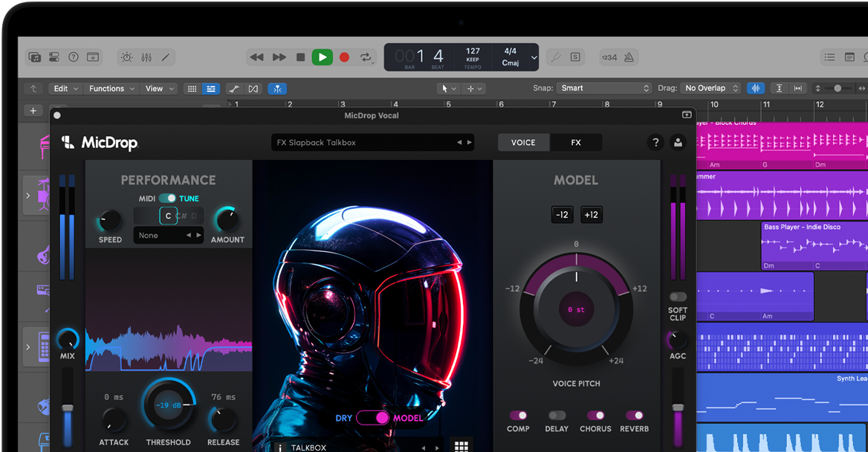
Task: Open the MicDrop user account icon
Action: 678,142
